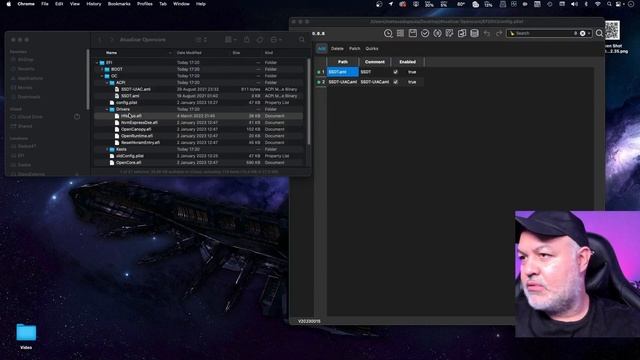Click the Finder file list vertical scrollbar
The image size is (640, 360).
click(309, 101)
